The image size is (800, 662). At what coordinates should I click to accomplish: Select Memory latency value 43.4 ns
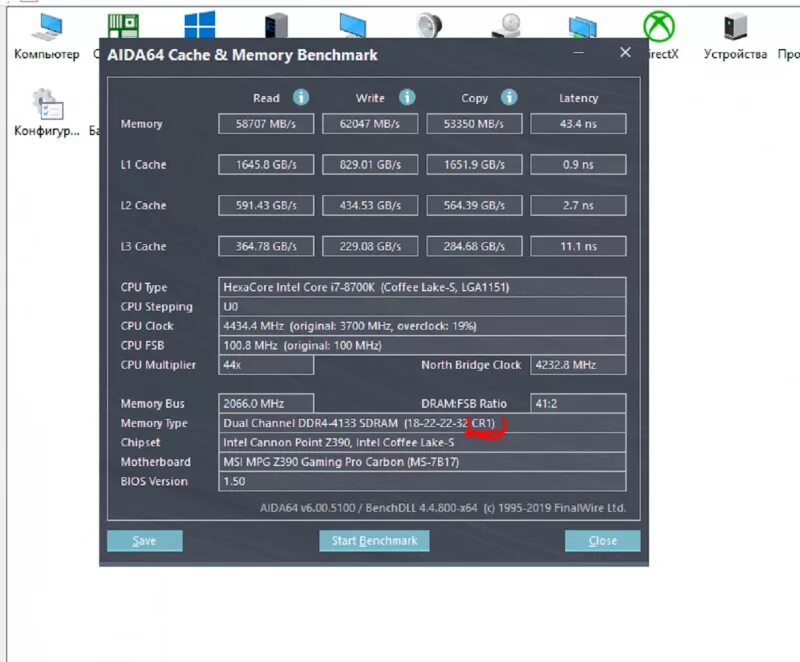(x=578, y=124)
